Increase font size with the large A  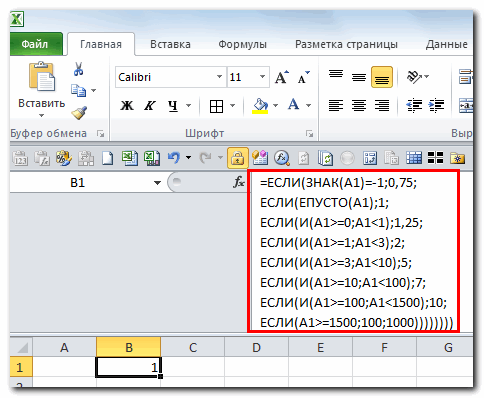(x=282, y=77)
